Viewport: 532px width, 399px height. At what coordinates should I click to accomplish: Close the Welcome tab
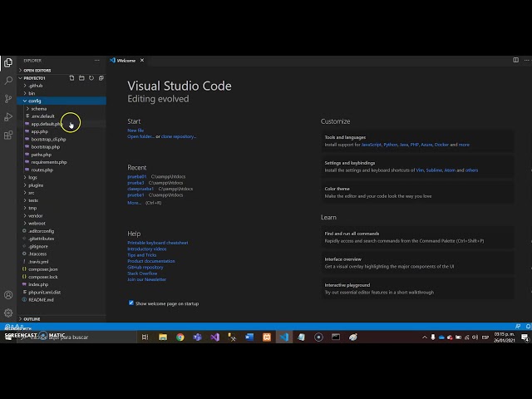click(x=142, y=60)
